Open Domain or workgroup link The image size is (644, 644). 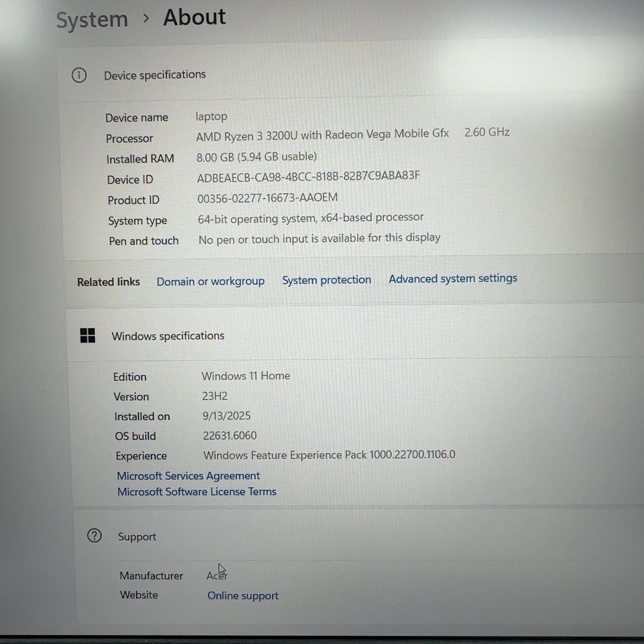[210, 281]
